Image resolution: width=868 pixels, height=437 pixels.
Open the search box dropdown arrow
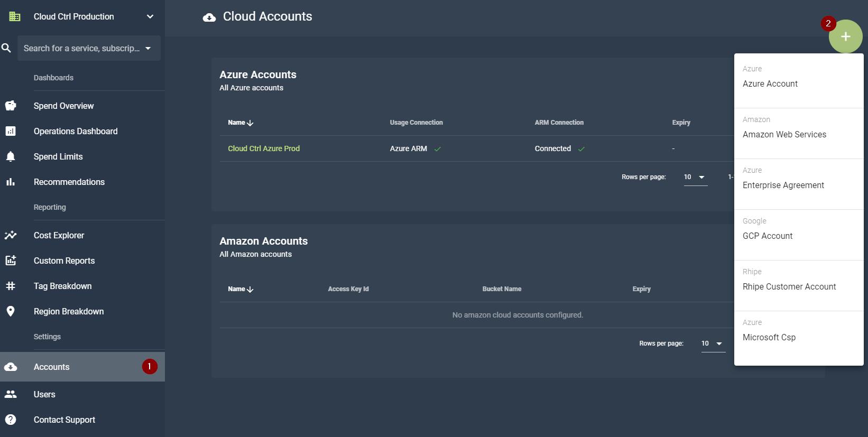pyautogui.click(x=148, y=48)
